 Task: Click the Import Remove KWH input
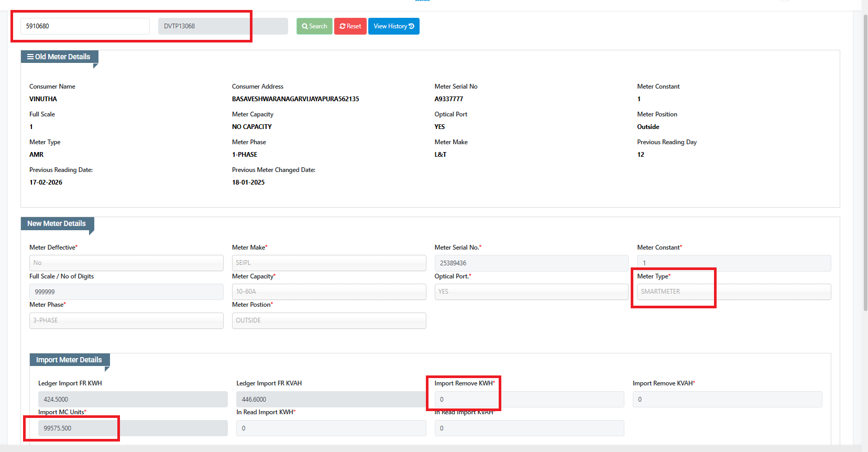point(529,400)
